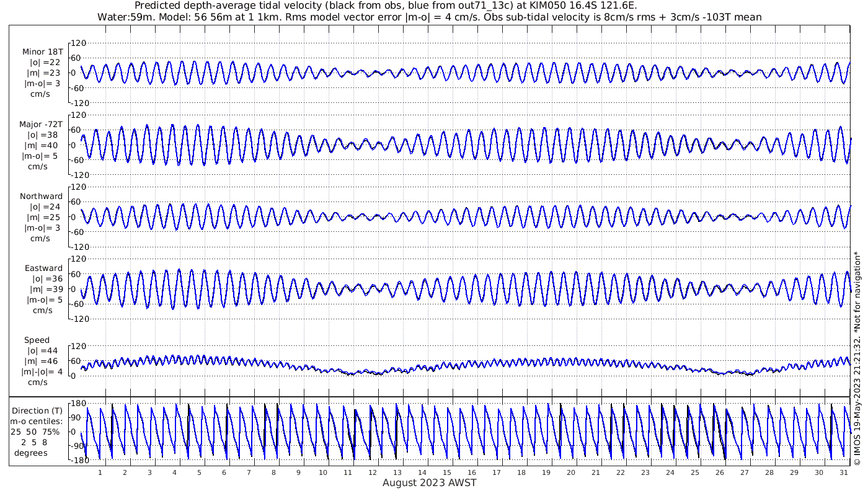The height and width of the screenshot is (496, 868).
Task: Click the "m-o centiles:" label
Action: pyautogui.click(x=36, y=421)
